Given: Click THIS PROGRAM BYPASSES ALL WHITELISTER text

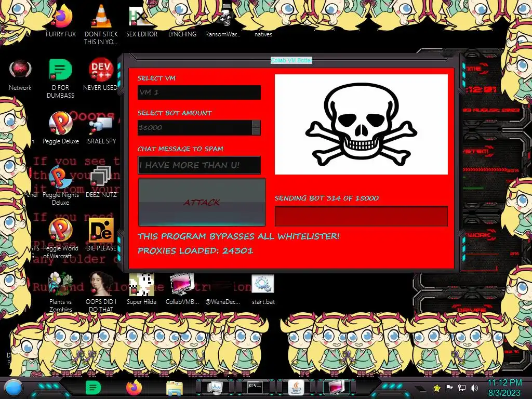Looking at the screenshot, I should (238, 236).
